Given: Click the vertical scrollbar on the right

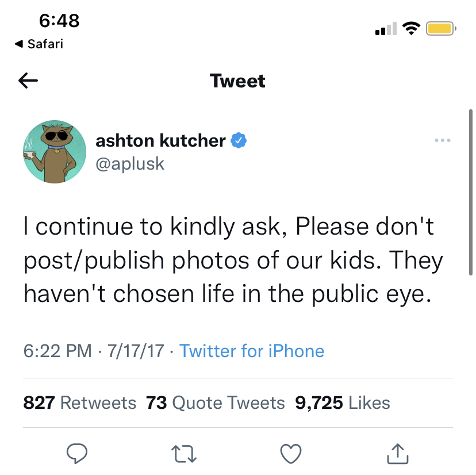Looking at the screenshot, I should click(x=470, y=192).
